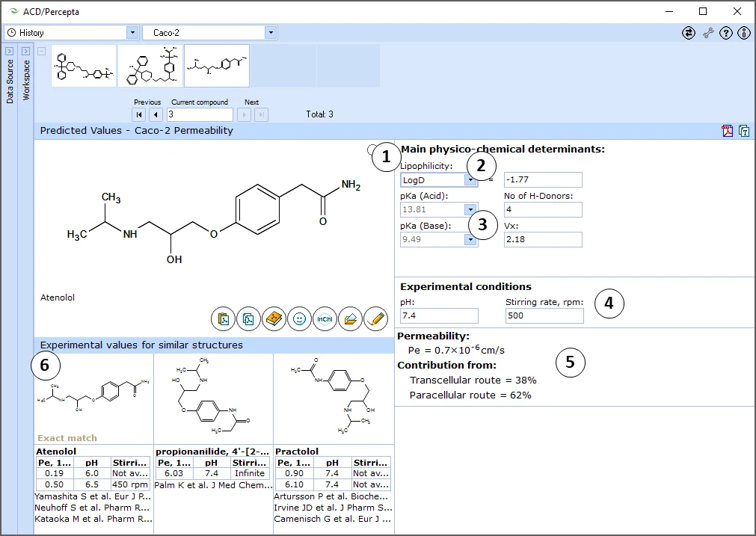Collapse the history thumbnails strip
This screenshot has width=756, height=536.
42,51
